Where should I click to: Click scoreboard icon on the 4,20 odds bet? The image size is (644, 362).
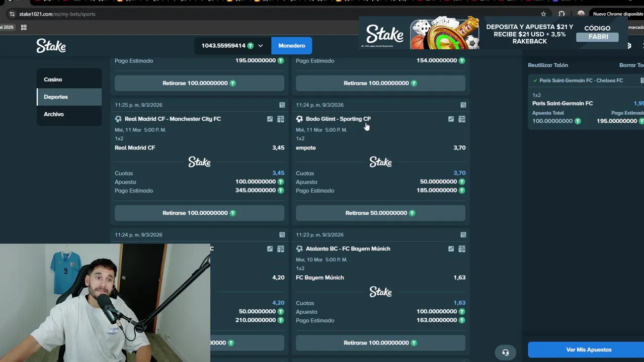tap(281, 249)
